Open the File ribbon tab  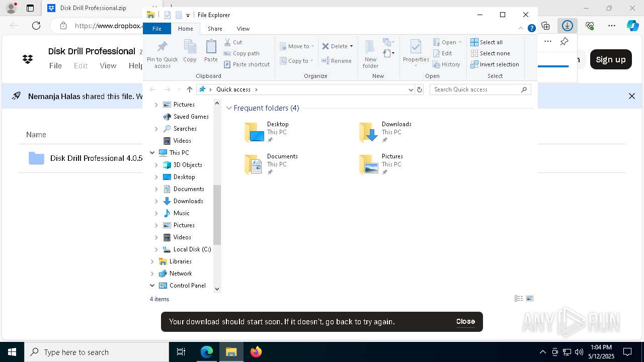click(x=157, y=29)
